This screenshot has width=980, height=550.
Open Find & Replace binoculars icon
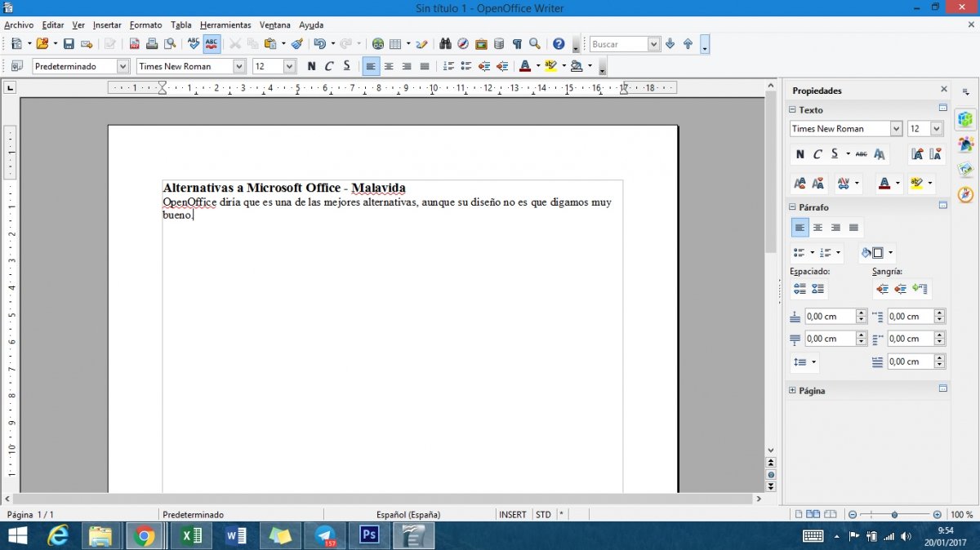445,44
